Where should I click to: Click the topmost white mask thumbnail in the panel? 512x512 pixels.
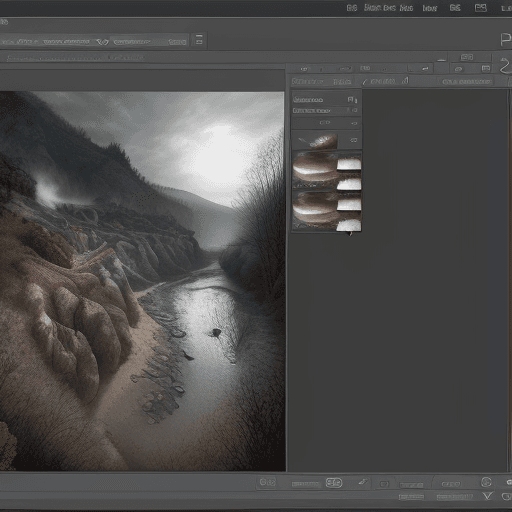point(349,164)
